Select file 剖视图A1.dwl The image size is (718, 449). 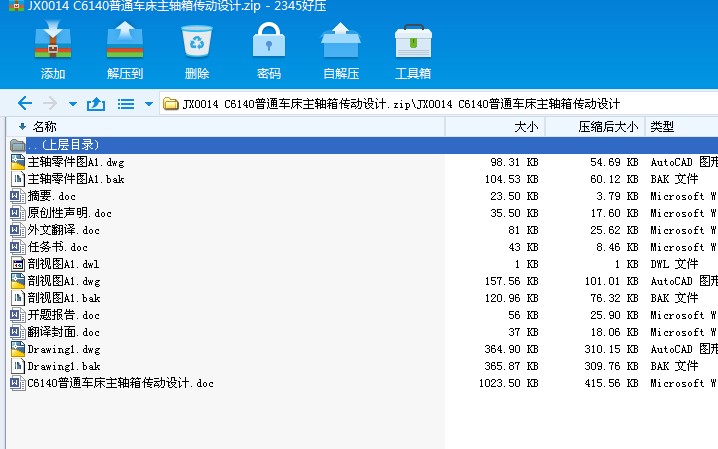click(64, 264)
